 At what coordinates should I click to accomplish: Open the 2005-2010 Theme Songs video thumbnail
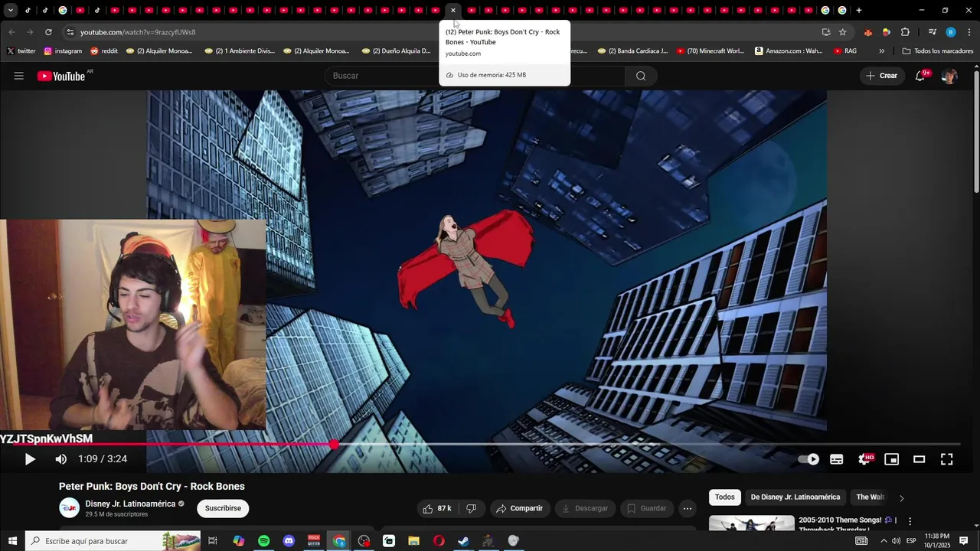752,523
